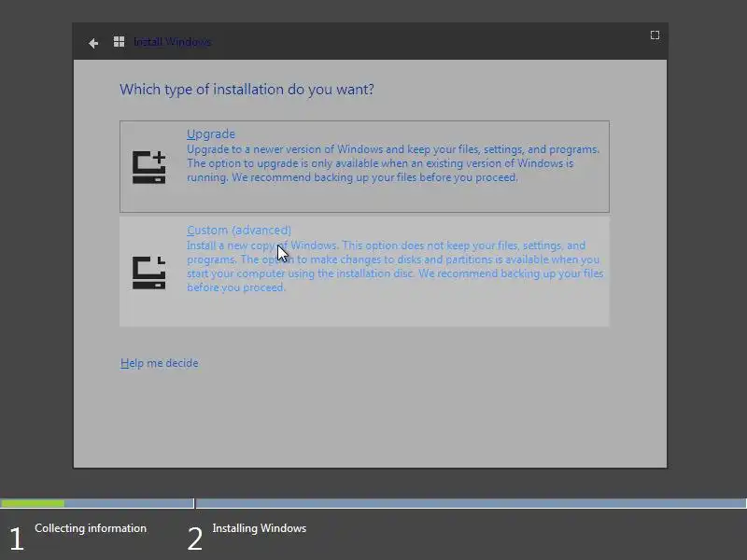This screenshot has height=560, width=747.
Task: Click the back arrow in the title bar
Action: click(93, 43)
